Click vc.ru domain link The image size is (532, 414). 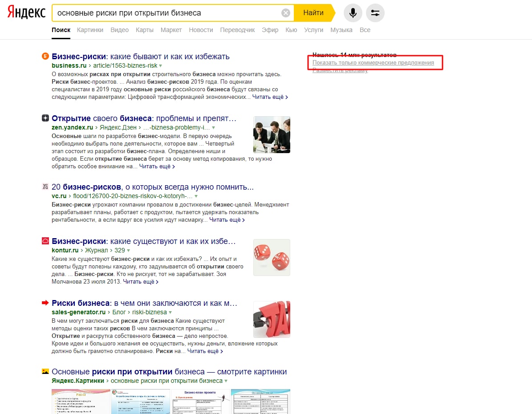point(59,196)
